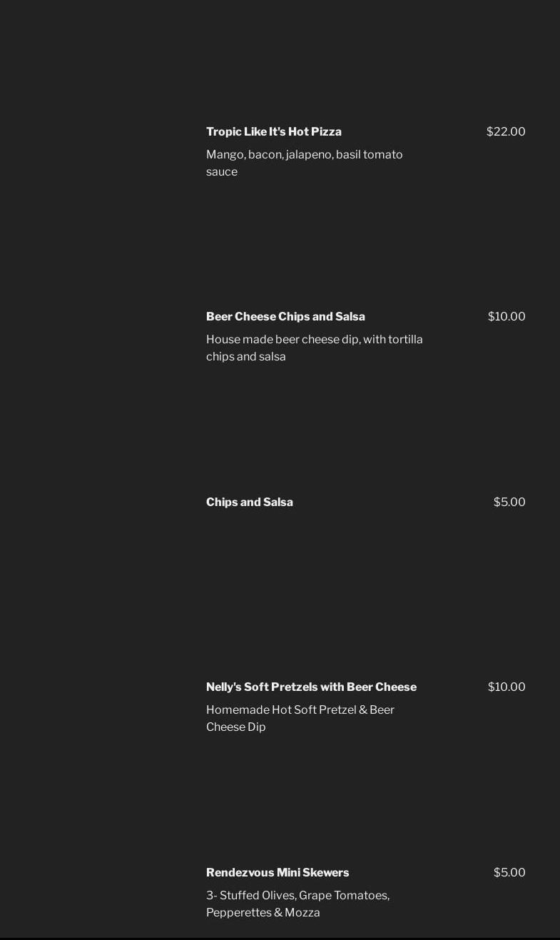Open the Beer Cheese Chips and Salsa item
Screen dimensions: 560x940
tap(285, 317)
